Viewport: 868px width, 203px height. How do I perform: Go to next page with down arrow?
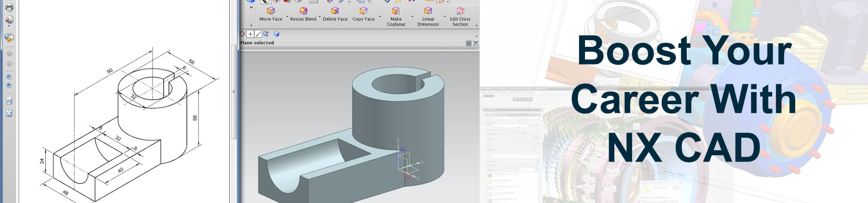point(9,64)
